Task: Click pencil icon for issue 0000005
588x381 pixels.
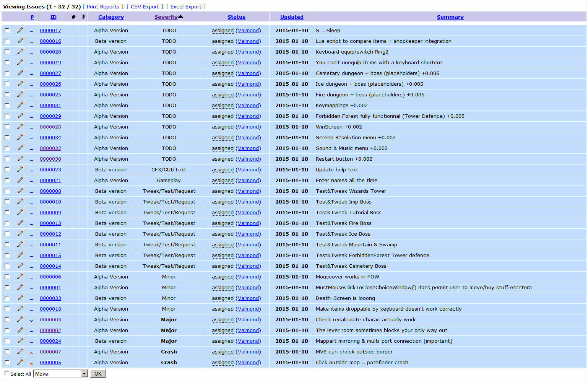Action: click(20, 362)
